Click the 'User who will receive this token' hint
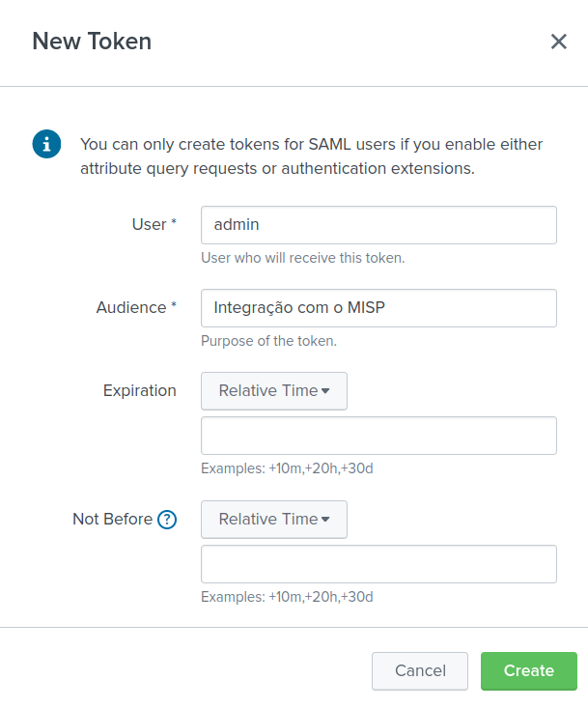The width and height of the screenshot is (588, 708). click(x=302, y=258)
